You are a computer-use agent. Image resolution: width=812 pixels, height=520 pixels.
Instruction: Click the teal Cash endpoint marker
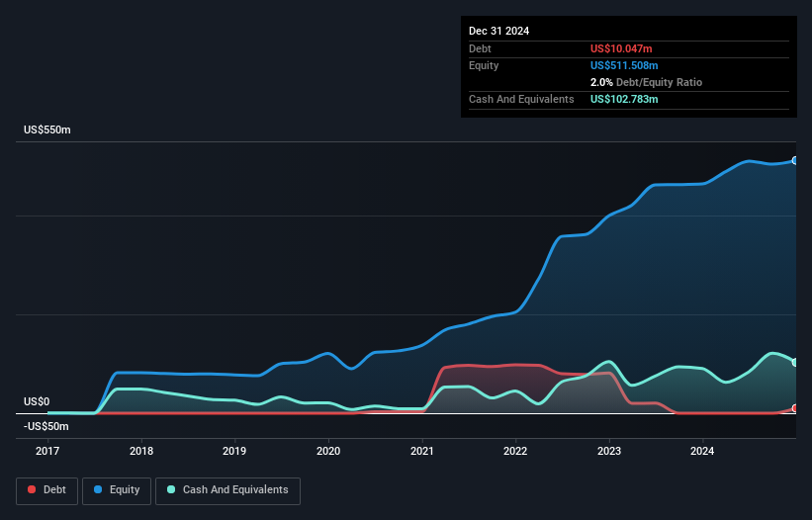(x=795, y=363)
